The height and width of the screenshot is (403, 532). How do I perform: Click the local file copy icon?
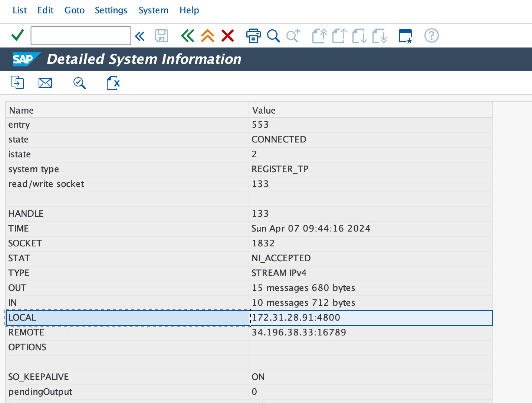[x=17, y=83]
